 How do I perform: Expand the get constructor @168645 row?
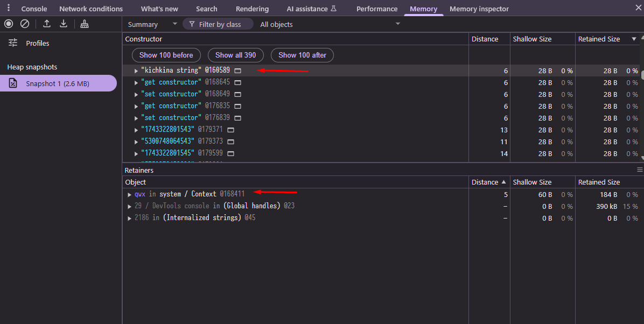tap(136, 82)
